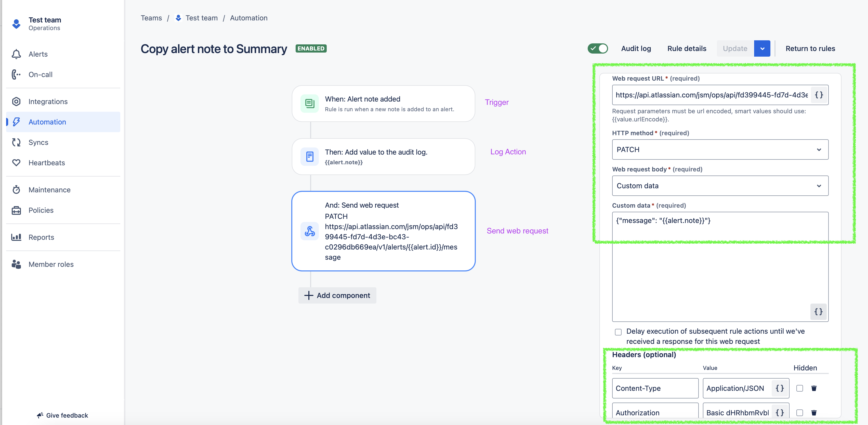Go to Reports in the sidebar
This screenshot has width=868, height=425.
pyautogui.click(x=63, y=237)
